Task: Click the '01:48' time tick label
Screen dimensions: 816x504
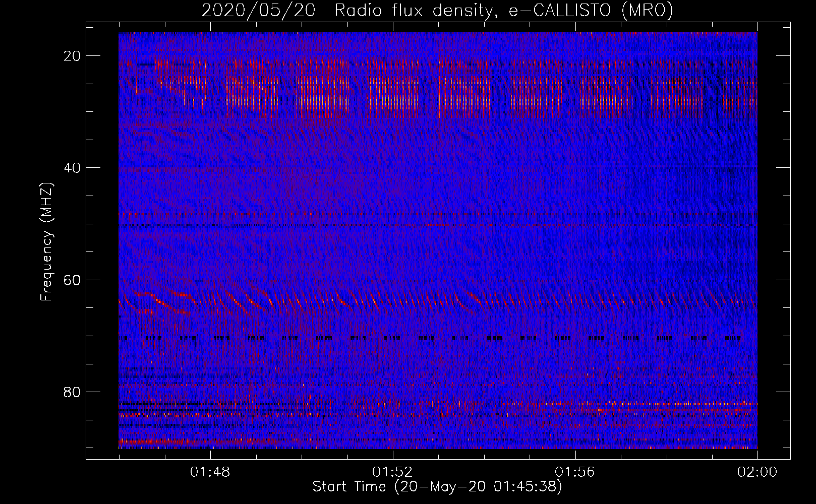Action: tap(210, 472)
